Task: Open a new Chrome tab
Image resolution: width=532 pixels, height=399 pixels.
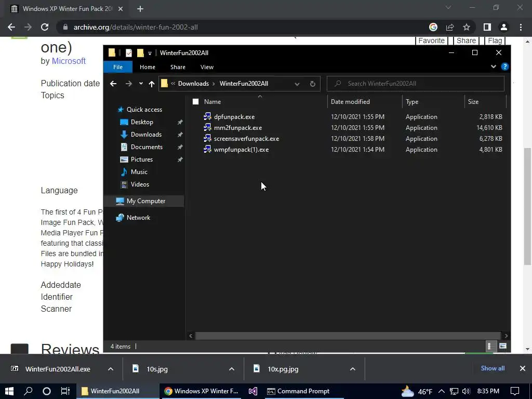Action: (140, 9)
